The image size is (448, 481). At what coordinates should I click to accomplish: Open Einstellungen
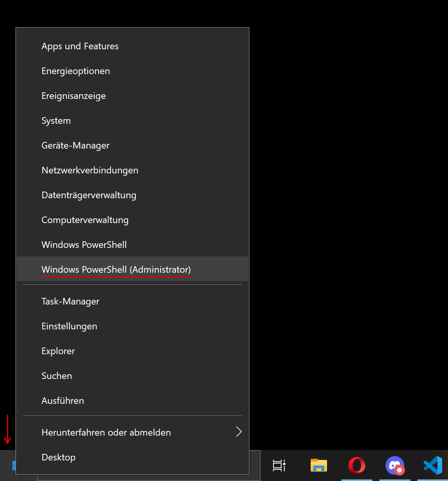click(132, 326)
